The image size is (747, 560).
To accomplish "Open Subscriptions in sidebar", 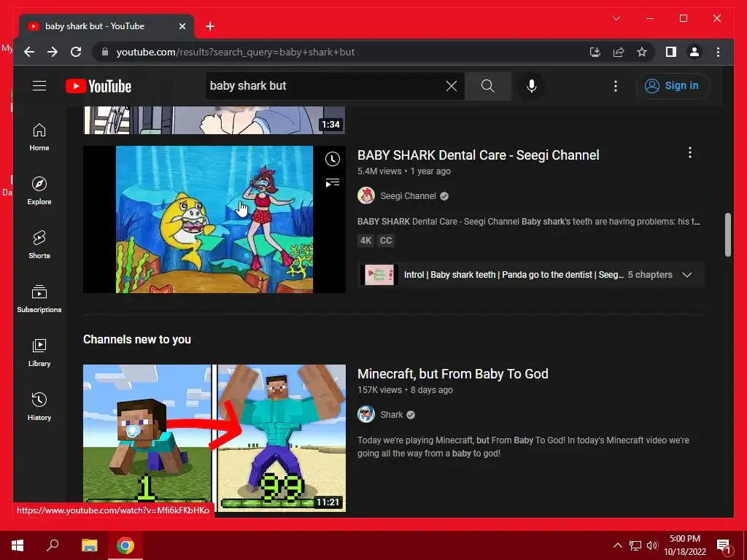I will pyautogui.click(x=39, y=298).
